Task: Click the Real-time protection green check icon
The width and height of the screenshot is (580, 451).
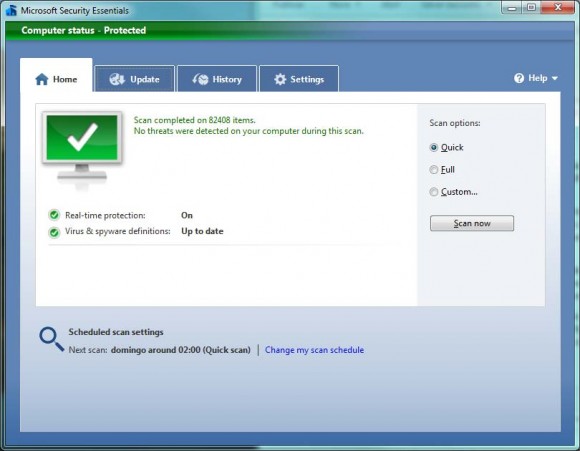Action: pyautogui.click(x=54, y=215)
